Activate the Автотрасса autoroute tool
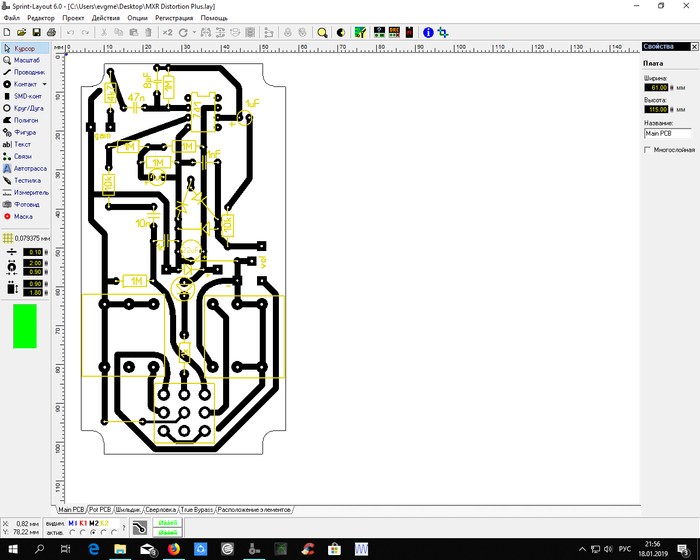The width and height of the screenshot is (700, 560). (28, 168)
